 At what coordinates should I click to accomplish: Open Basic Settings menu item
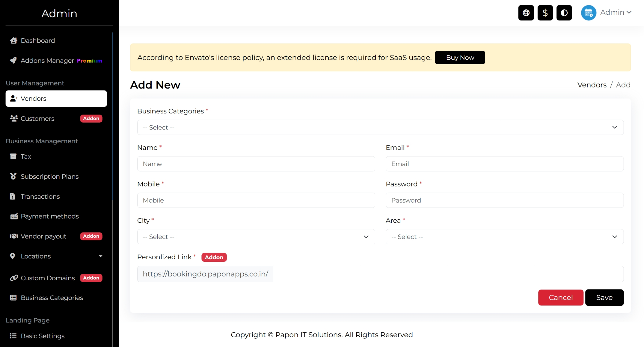tap(43, 336)
